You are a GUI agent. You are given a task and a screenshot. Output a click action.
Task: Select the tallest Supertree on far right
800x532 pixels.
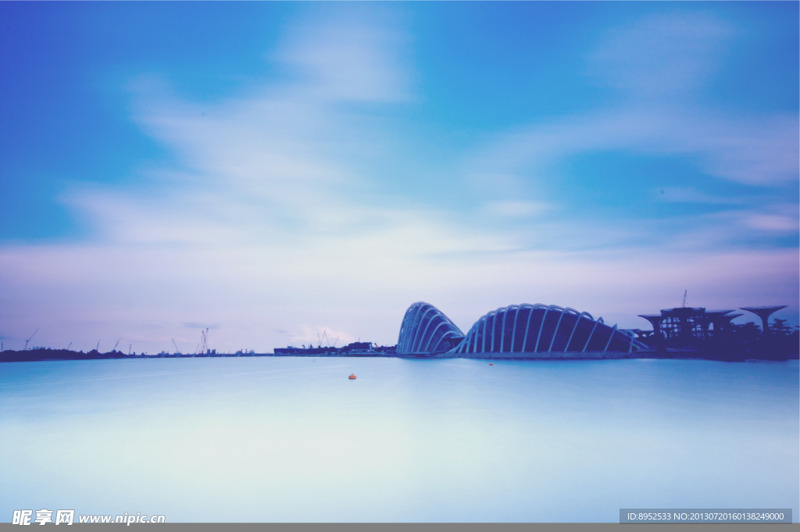(763, 315)
